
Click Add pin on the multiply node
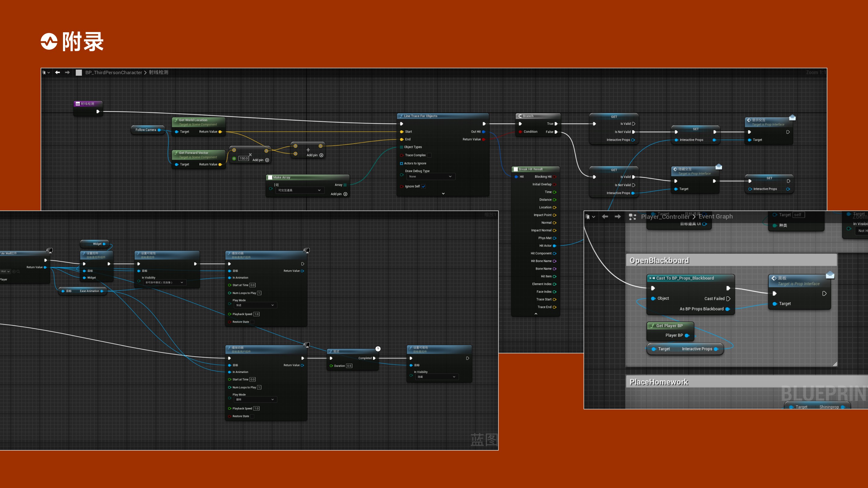click(x=261, y=160)
